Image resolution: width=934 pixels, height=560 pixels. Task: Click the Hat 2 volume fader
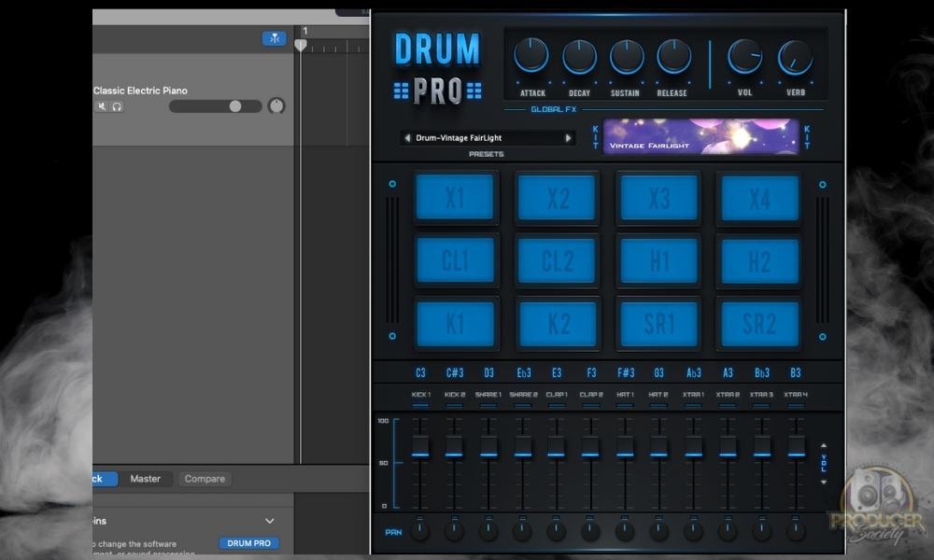tap(658, 446)
